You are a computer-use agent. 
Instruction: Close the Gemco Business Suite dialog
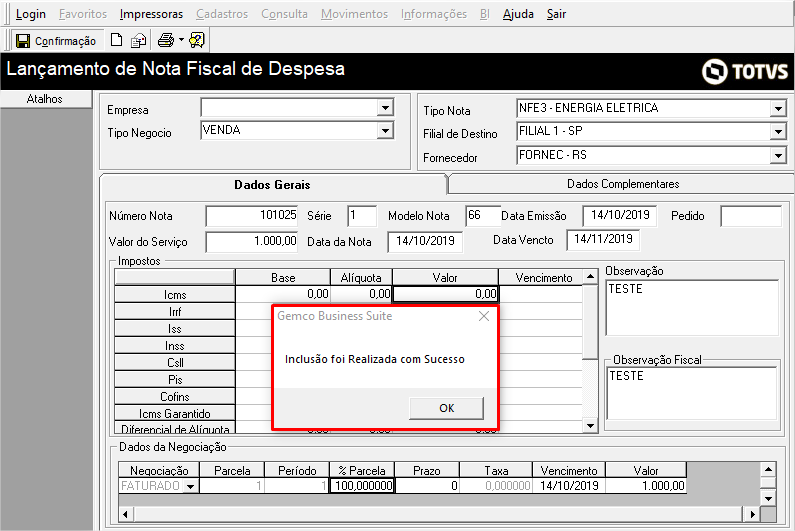click(x=484, y=316)
